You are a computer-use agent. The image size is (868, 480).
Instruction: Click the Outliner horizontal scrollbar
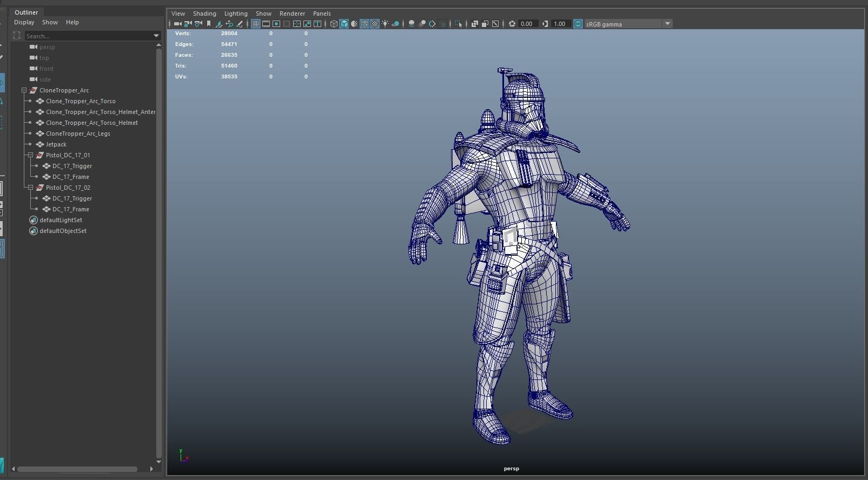coord(77,469)
